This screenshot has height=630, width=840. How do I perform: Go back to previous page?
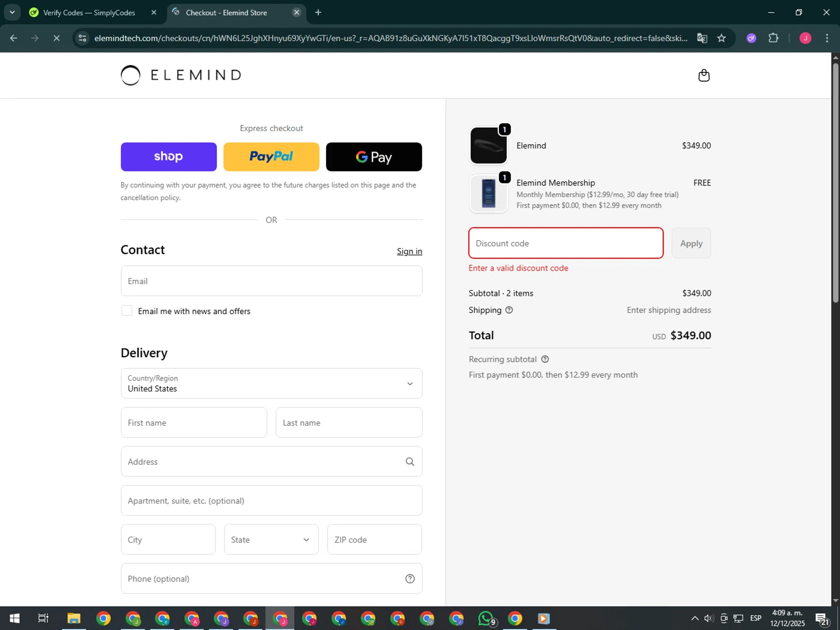[13, 38]
